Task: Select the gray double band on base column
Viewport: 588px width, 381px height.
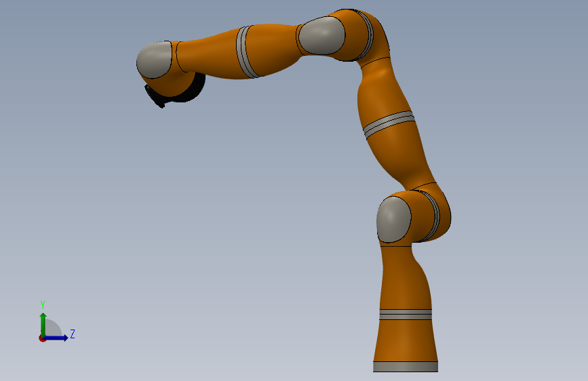Action: [x=406, y=315]
